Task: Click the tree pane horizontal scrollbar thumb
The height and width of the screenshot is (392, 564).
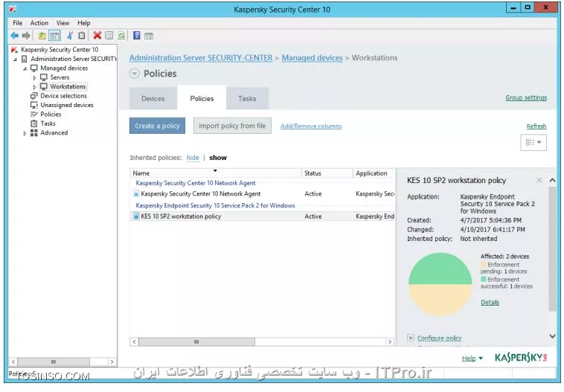Action: pos(54,362)
